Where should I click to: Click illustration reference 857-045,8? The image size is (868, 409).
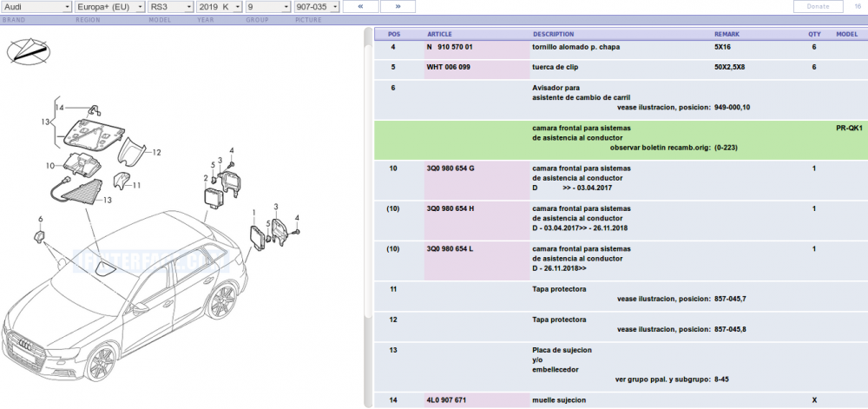[x=730, y=329]
